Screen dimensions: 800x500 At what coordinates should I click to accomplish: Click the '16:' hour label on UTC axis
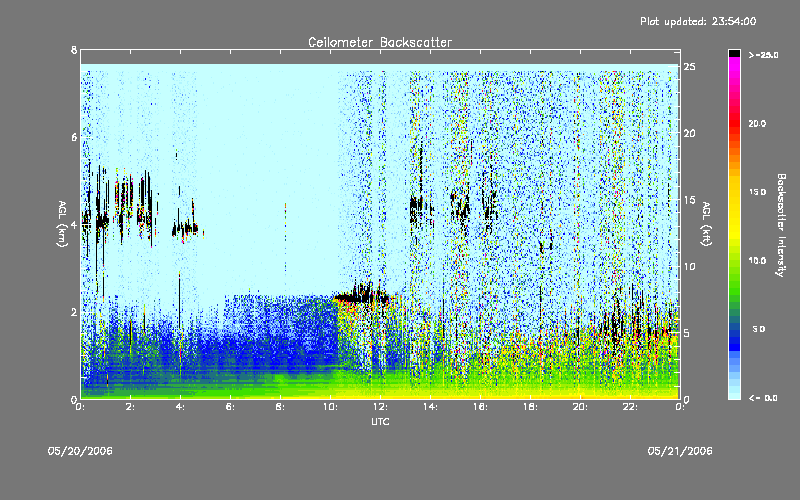480,407
